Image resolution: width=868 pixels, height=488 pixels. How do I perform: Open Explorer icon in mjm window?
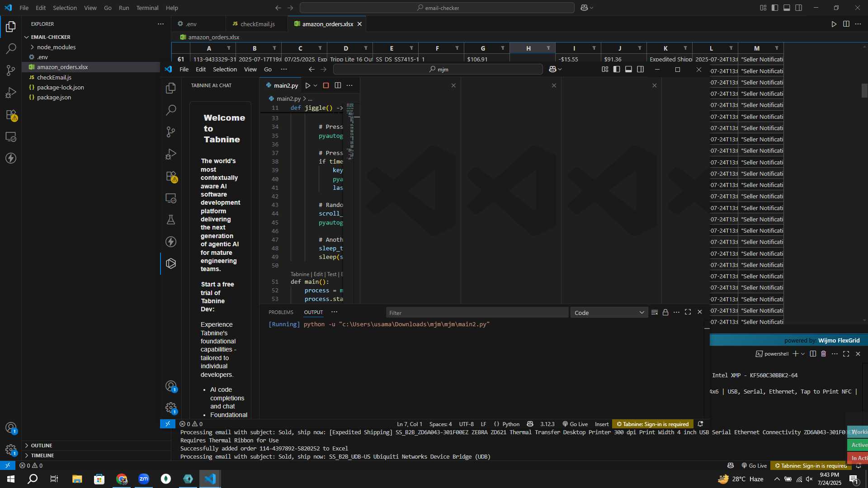click(x=171, y=88)
